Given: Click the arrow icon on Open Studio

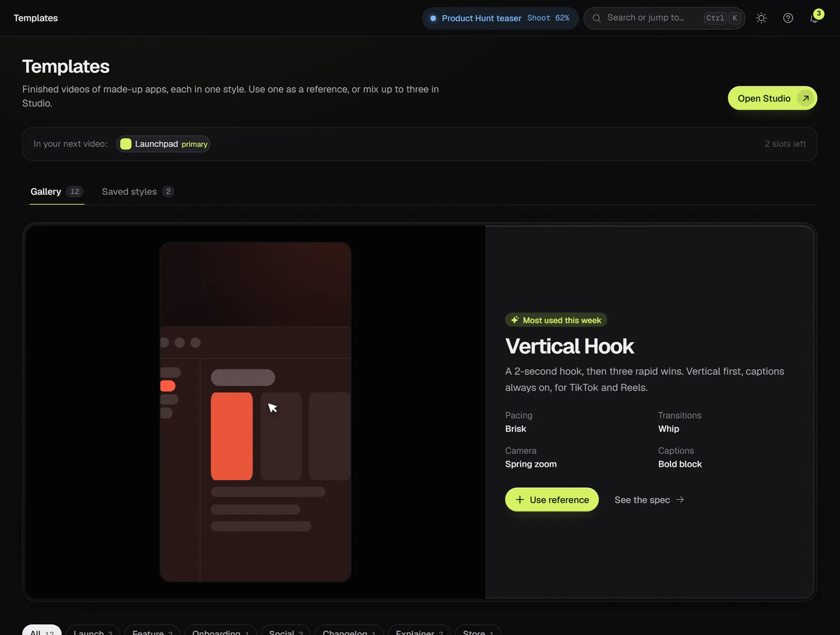Looking at the screenshot, I should pos(805,98).
